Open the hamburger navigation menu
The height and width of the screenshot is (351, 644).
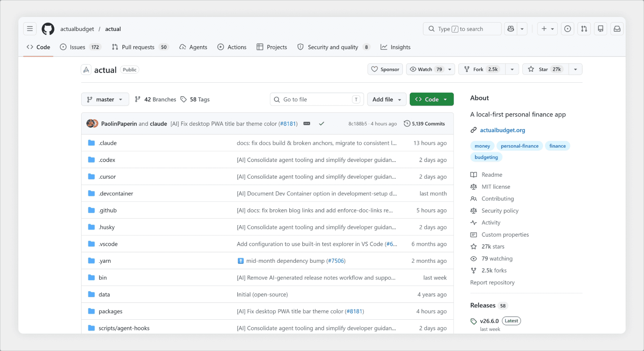tap(30, 29)
